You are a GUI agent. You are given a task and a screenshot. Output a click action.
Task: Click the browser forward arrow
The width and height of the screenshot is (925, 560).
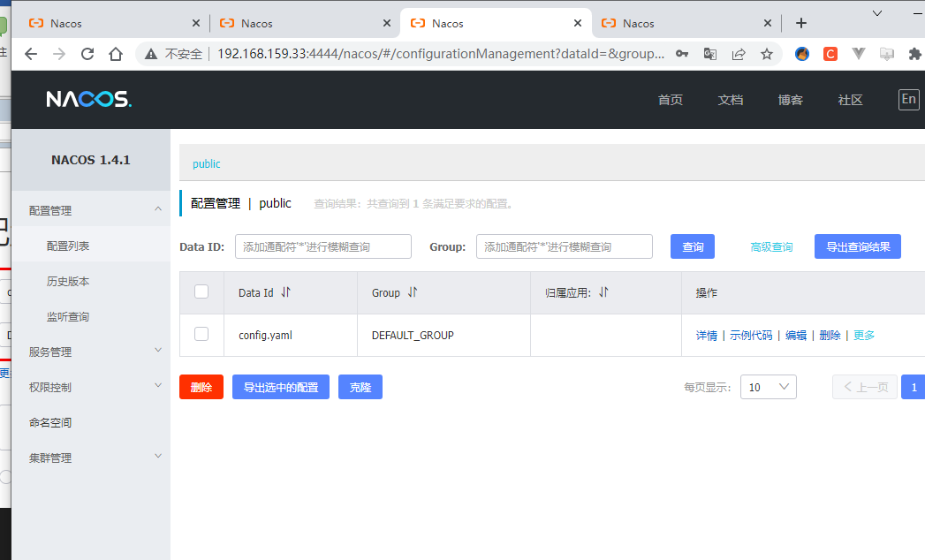point(59,54)
